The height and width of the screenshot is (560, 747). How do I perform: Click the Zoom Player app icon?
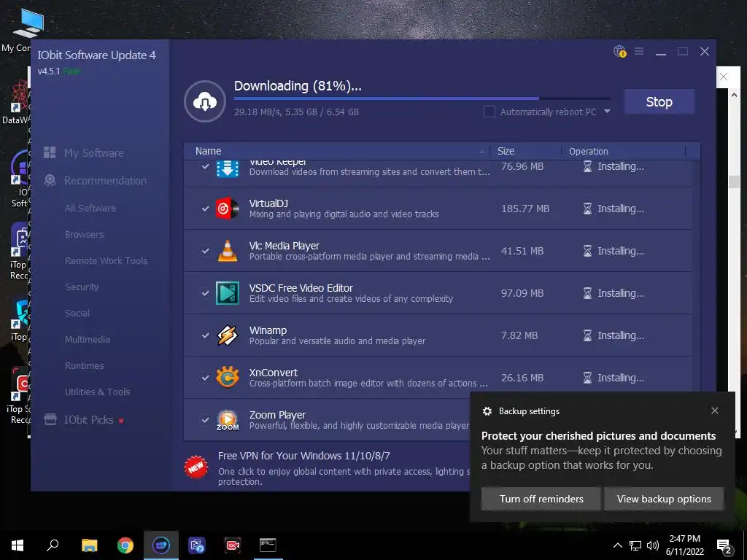228,420
